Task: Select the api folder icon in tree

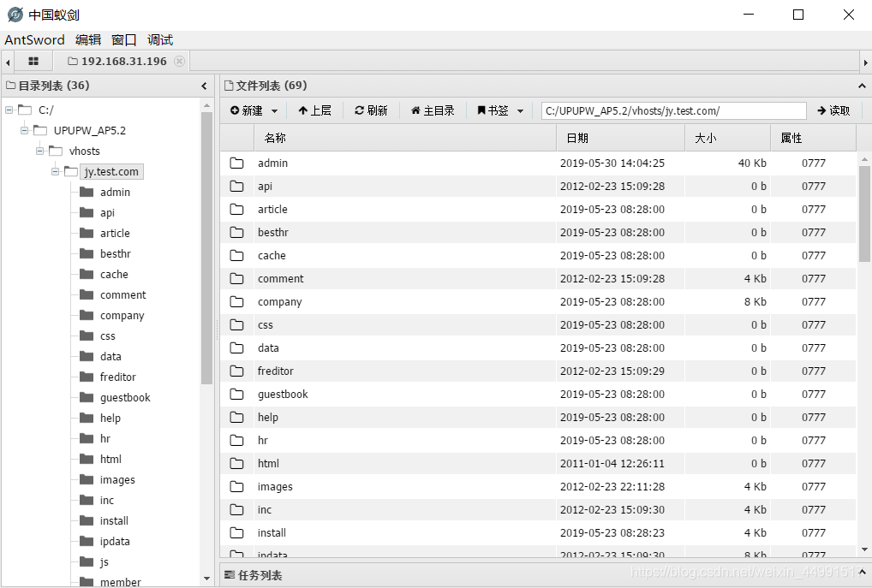Action: 87,213
